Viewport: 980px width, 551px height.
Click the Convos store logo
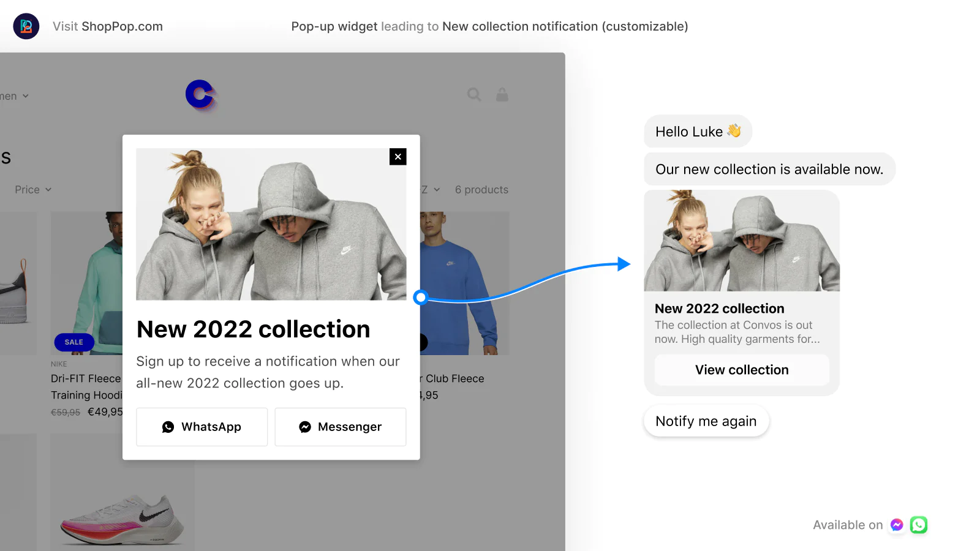200,95
